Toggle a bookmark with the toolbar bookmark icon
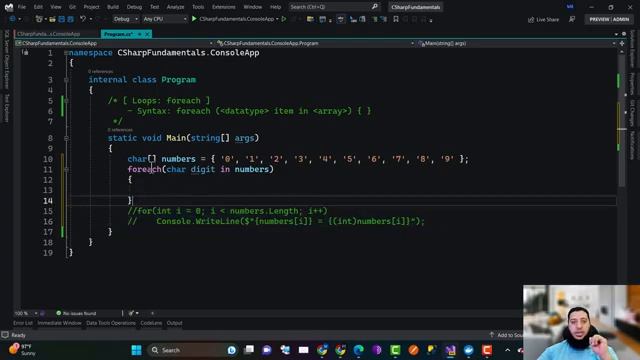The width and height of the screenshot is (640, 360). tap(396, 19)
